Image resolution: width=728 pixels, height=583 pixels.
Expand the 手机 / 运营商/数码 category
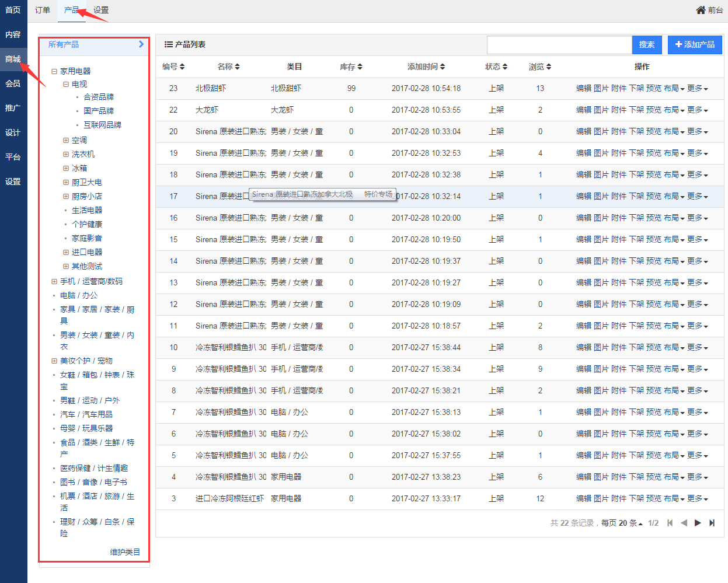[x=54, y=281]
